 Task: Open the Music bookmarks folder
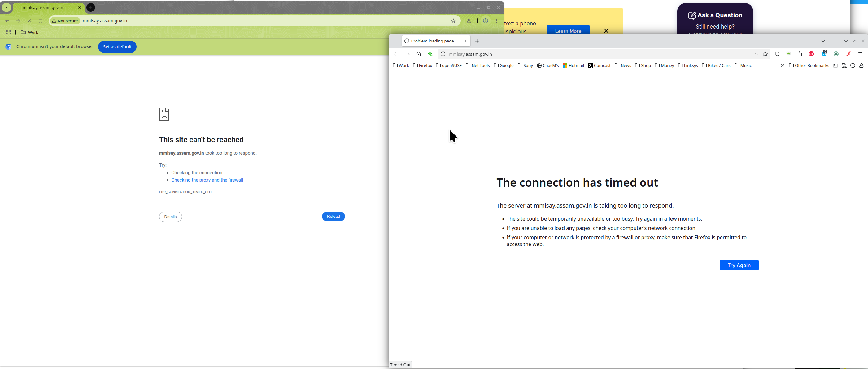coord(743,66)
